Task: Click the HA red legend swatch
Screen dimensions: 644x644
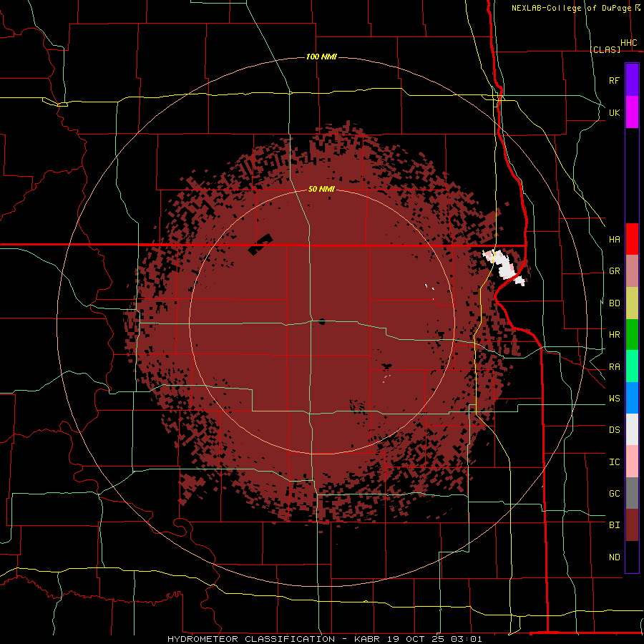Action: (x=632, y=239)
